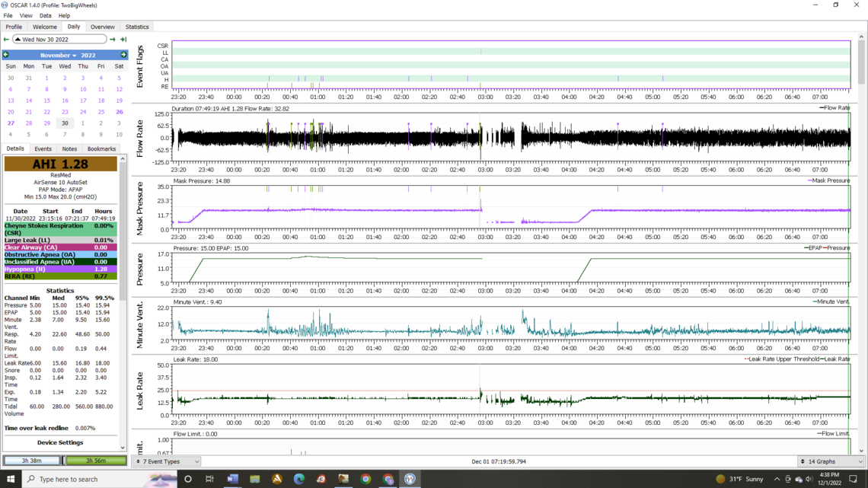Click the Obstructive Apnea (OA) row
868x488 pixels.
pos(60,254)
